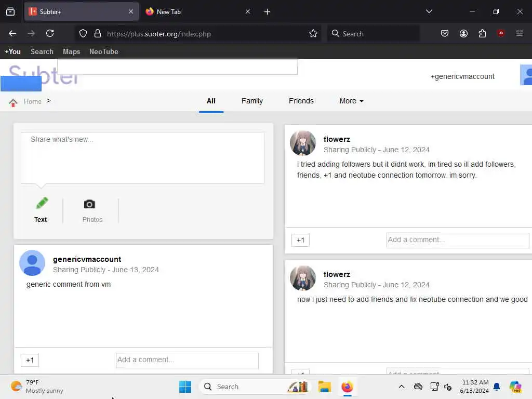Click the uBlock Origin extension icon
This screenshot has height=399, width=532.
coord(501,33)
